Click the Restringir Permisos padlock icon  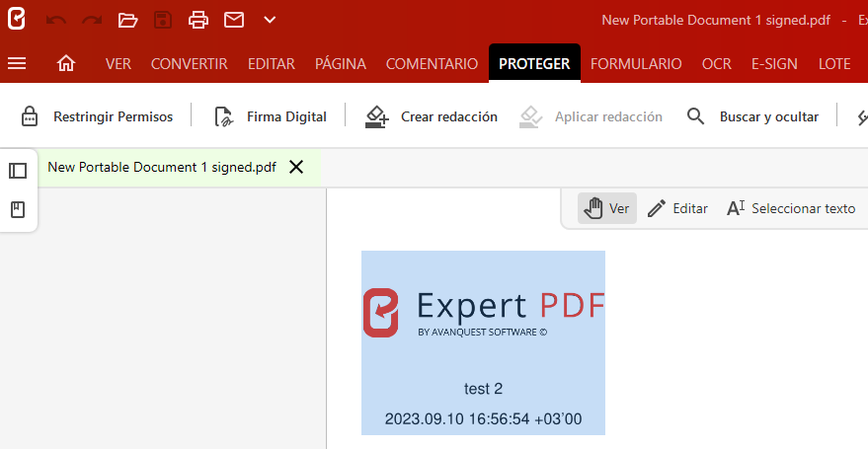coord(30,116)
